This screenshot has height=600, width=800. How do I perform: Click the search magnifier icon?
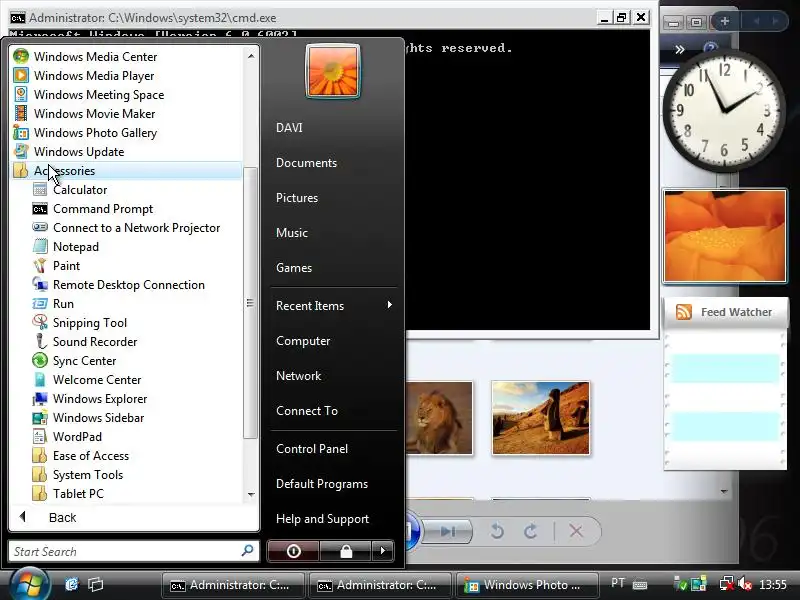[247, 551]
